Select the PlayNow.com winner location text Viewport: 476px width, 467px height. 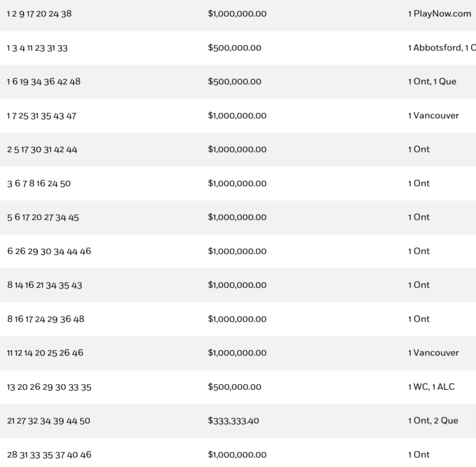click(440, 14)
